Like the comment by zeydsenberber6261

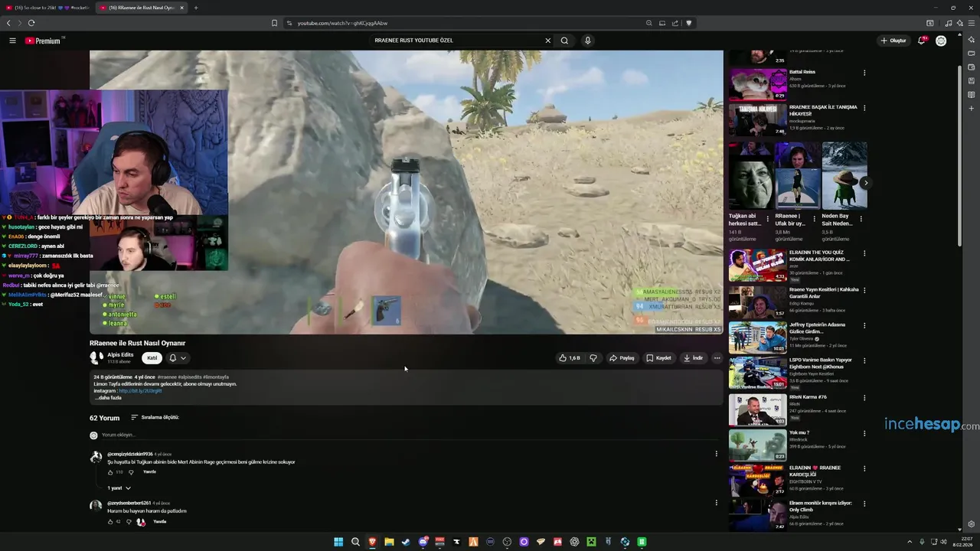pos(110,522)
